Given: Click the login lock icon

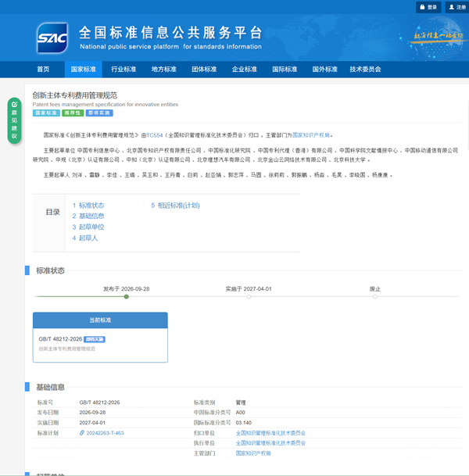Looking at the screenshot, I should [422, 7].
